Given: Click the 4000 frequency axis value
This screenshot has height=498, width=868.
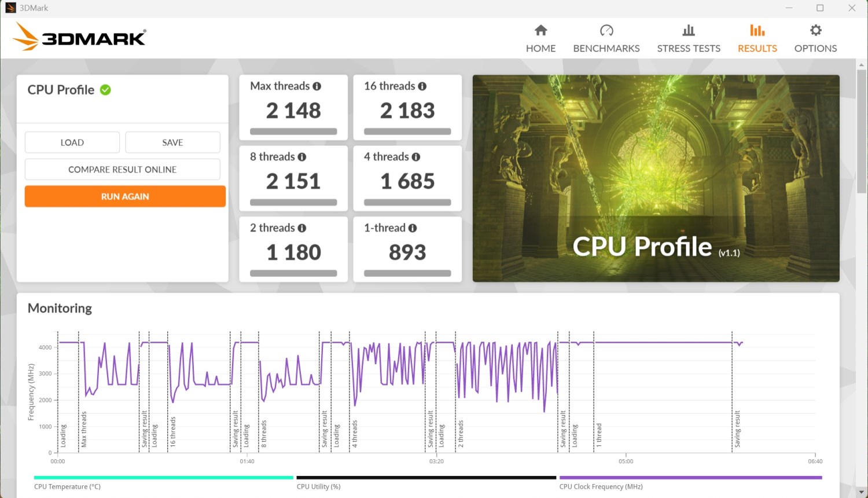Looking at the screenshot, I should (45, 347).
